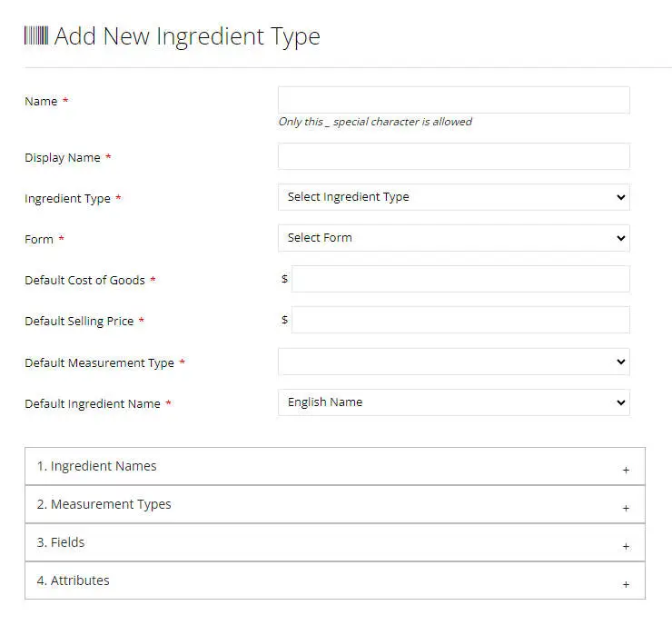Expand Ingredient Names with its plus icon

click(626, 470)
